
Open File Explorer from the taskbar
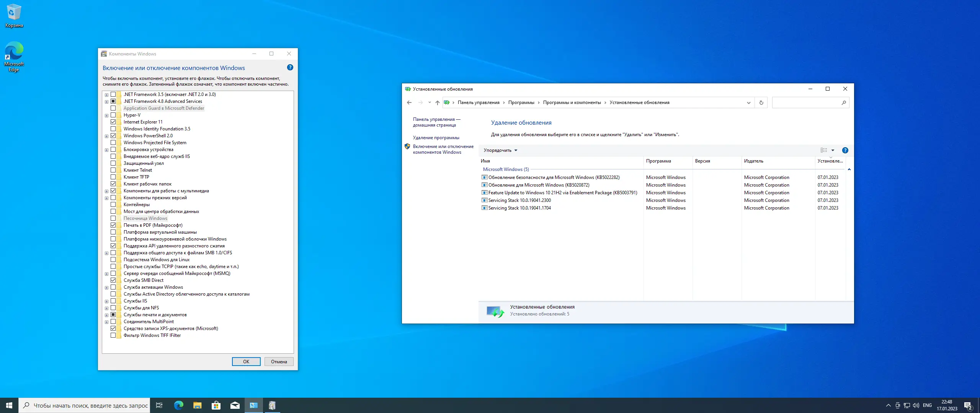(197, 405)
